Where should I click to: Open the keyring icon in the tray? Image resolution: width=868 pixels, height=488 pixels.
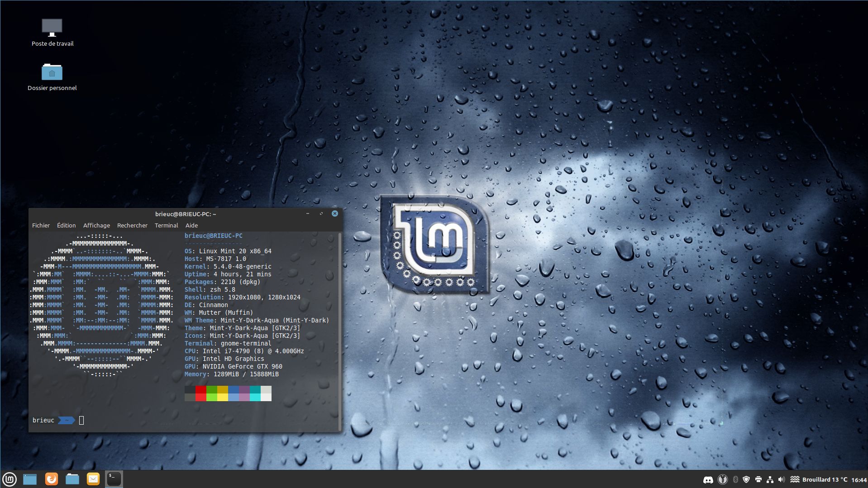pyautogui.click(x=723, y=479)
